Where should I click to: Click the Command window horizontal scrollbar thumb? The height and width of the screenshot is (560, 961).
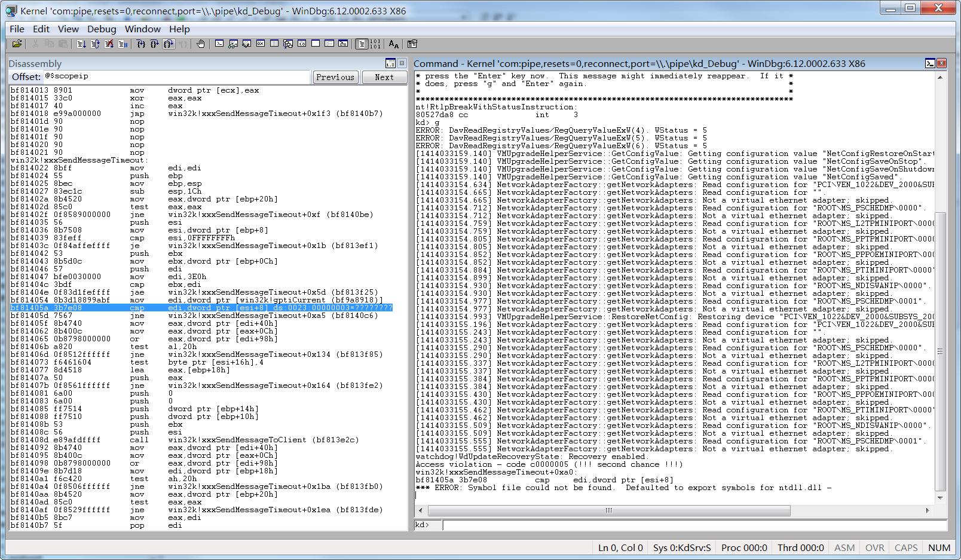click(609, 510)
